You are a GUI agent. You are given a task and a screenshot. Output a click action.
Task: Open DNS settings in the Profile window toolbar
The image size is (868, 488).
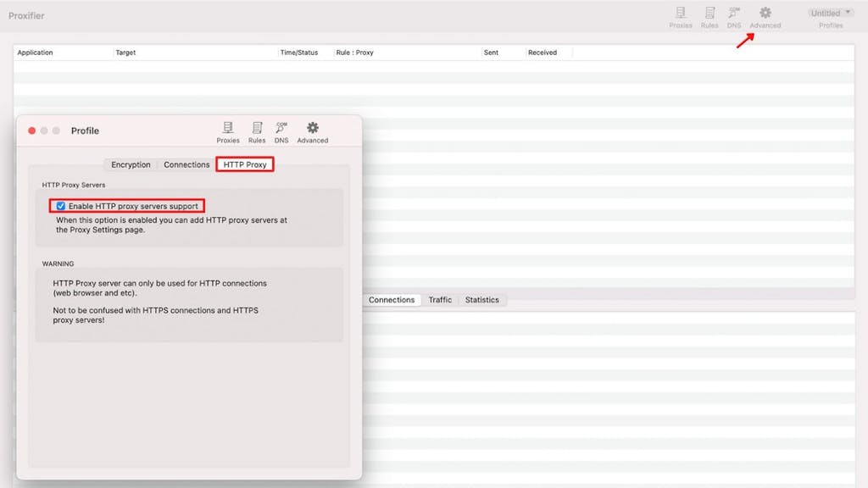[x=281, y=132]
